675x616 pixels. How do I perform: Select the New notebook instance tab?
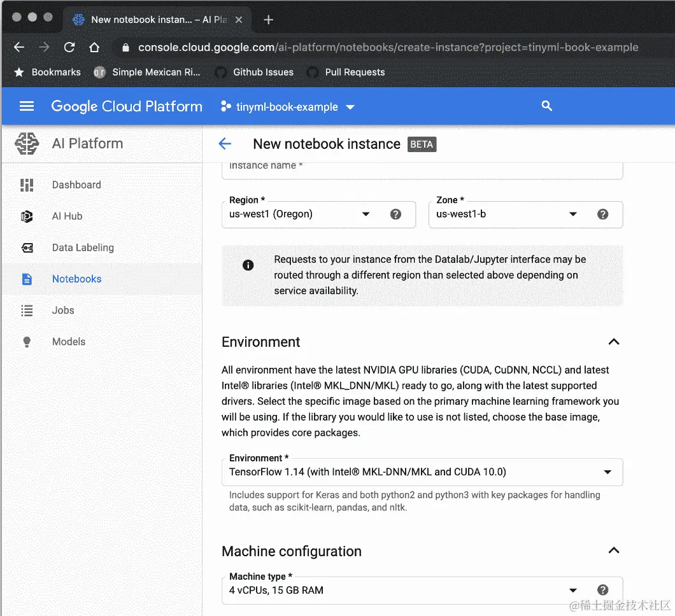point(158,20)
